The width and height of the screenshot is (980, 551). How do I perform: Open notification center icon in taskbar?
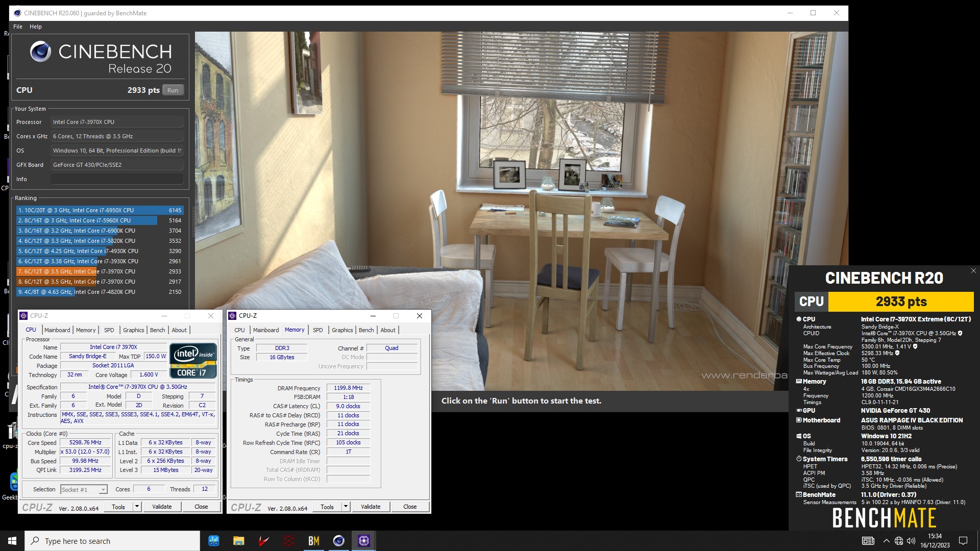point(963,541)
